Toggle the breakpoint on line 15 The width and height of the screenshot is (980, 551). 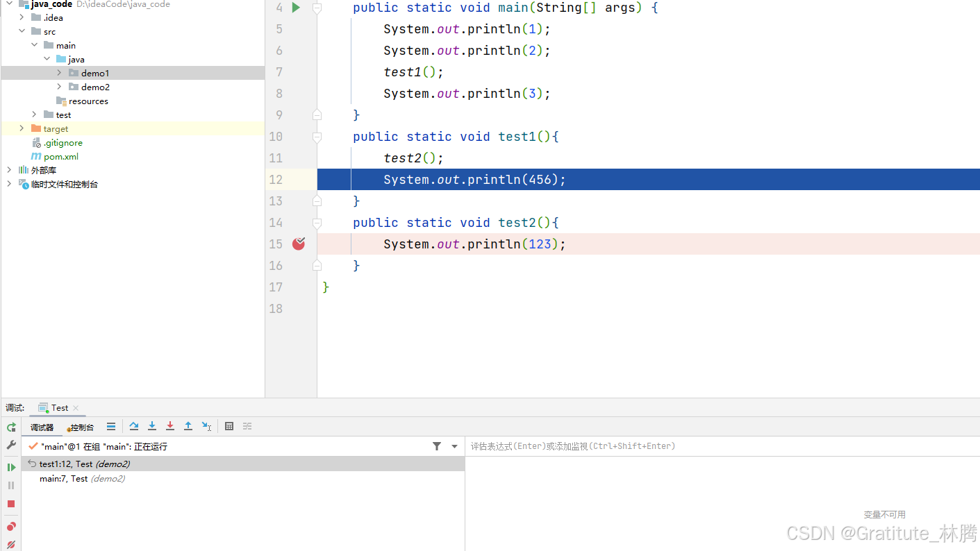299,244
